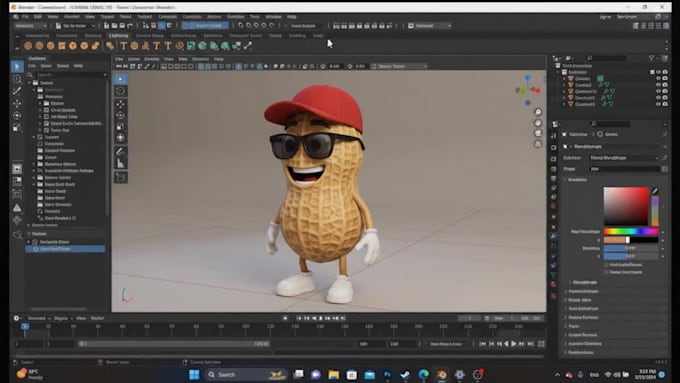The image size is (680, 383).
Task: Open the leftmost dropdown in the top toolbar
Action: pos(30,26)
